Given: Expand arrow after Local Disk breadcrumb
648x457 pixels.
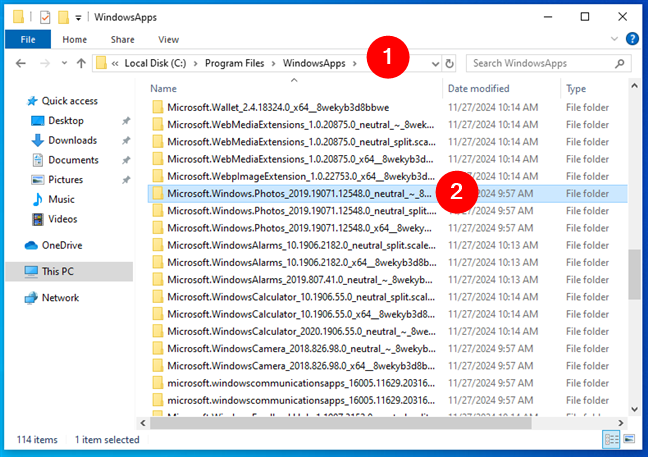Looking at the screenshot, I should (x=195, y=64).
